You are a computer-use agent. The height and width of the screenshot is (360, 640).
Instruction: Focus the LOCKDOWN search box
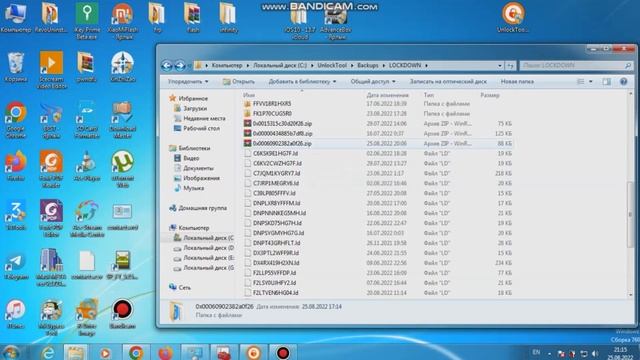click(576, 65)
